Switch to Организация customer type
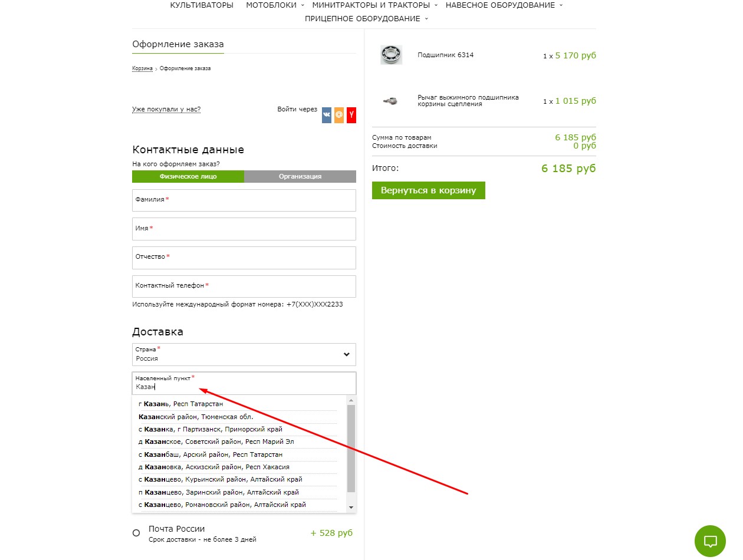Viewport: 743px width, 560px height. click(300, 176)
